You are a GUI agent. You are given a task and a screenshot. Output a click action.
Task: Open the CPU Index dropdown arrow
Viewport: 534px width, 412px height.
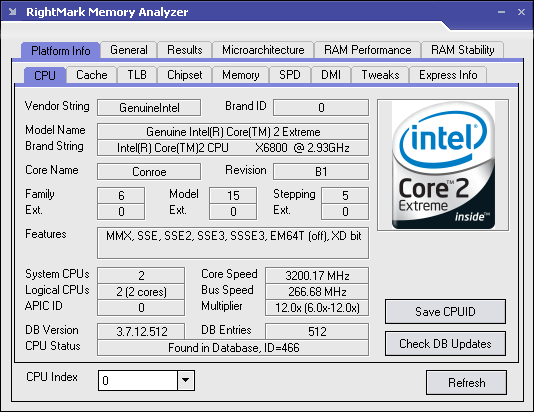186,380
